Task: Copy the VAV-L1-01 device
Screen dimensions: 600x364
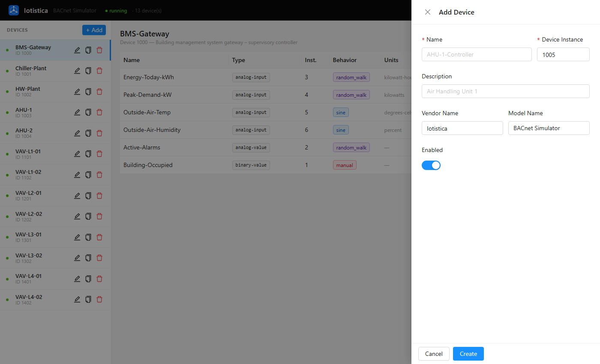Action: pyautogui.click(x=88, y=154)
